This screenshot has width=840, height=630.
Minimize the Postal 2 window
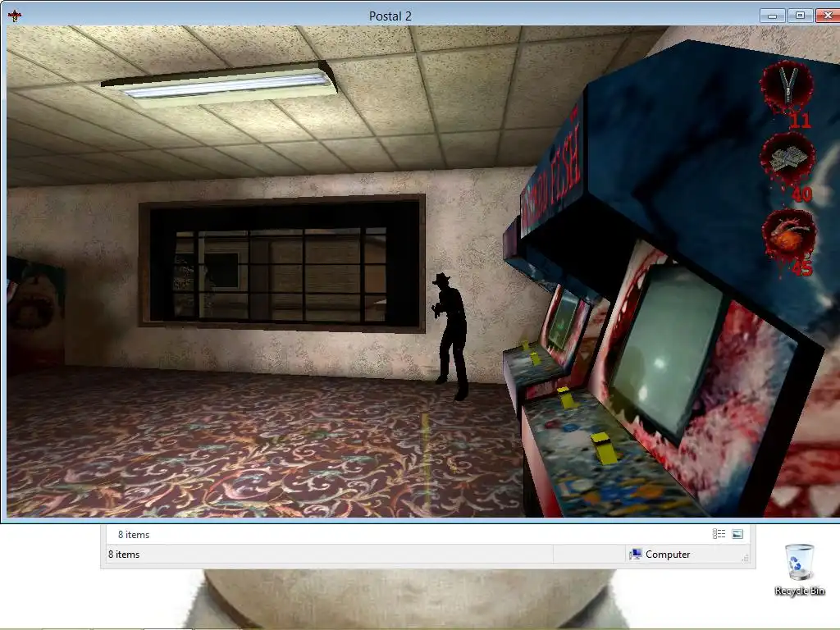(x=772, y=16)
